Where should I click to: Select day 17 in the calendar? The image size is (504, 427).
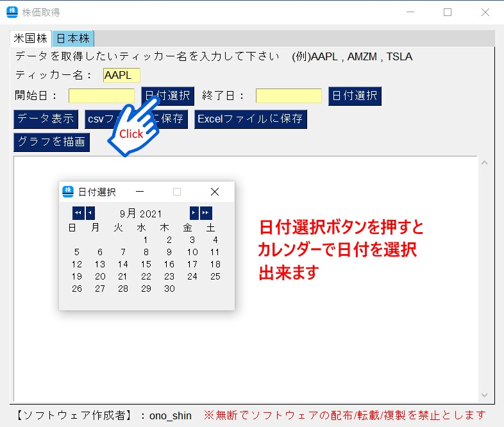click(192, 264)
